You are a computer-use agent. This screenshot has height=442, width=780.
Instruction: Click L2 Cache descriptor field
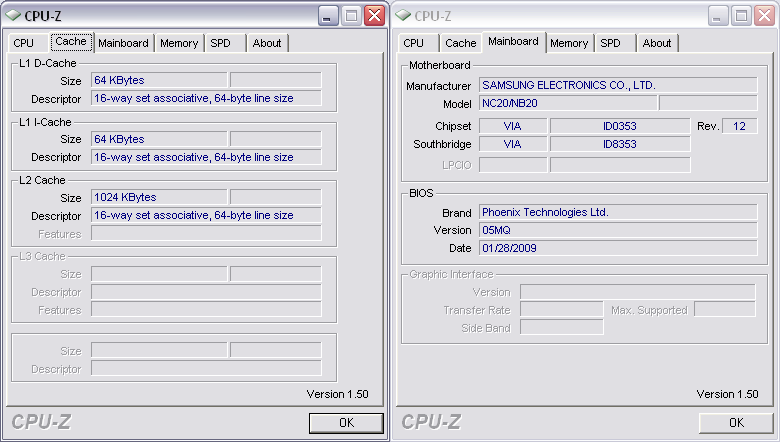[206, 215]
